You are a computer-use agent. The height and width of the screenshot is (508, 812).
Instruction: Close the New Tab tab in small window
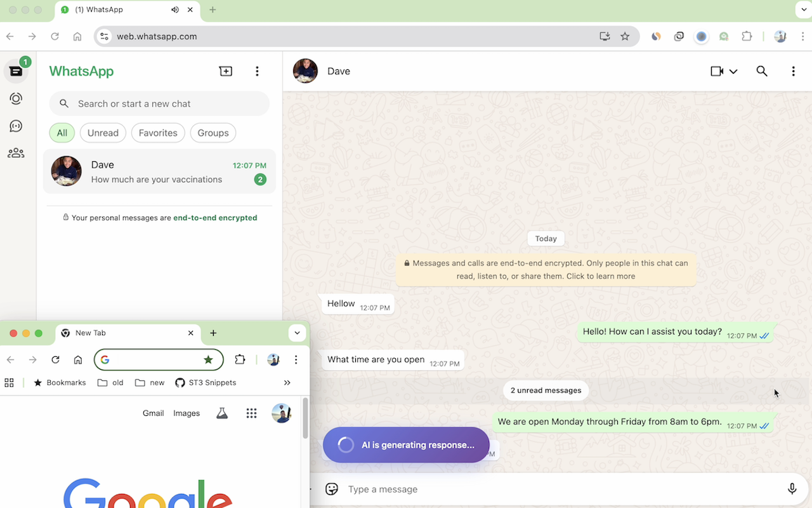point(191,333)
